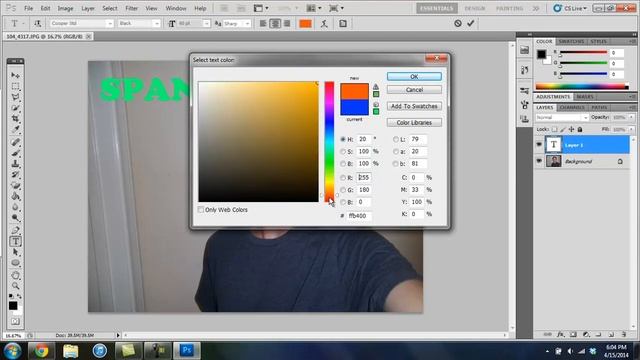The width and height of the screenshot is (640, 360).
Task: Commit text edits with the checkmark
Action: click(471, 24)
